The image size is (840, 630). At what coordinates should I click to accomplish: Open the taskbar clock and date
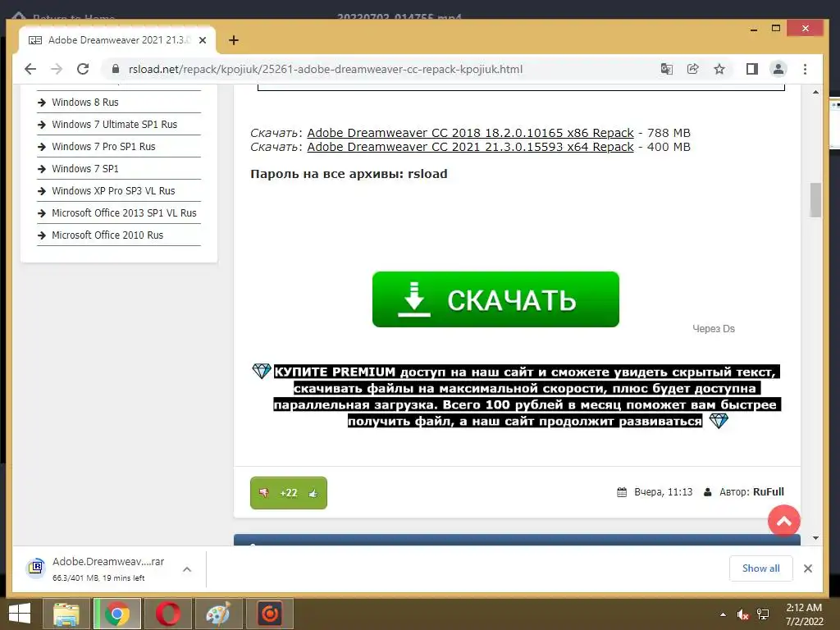(804, 614)
